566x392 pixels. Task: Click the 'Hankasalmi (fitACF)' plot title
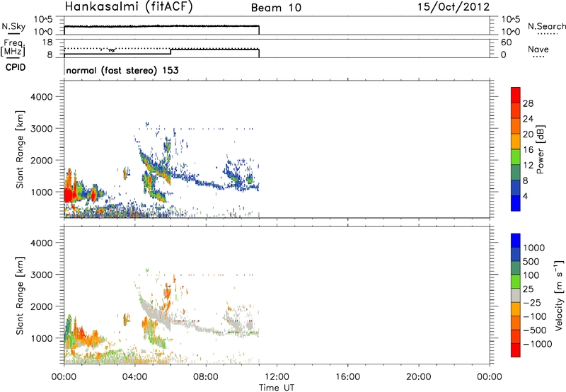coord(129,7)
